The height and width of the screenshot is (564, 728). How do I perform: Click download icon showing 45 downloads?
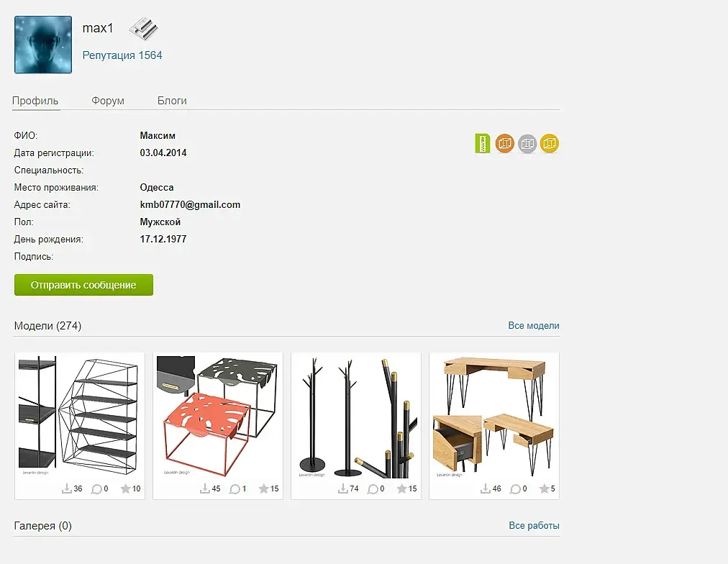tap(205, 488)
